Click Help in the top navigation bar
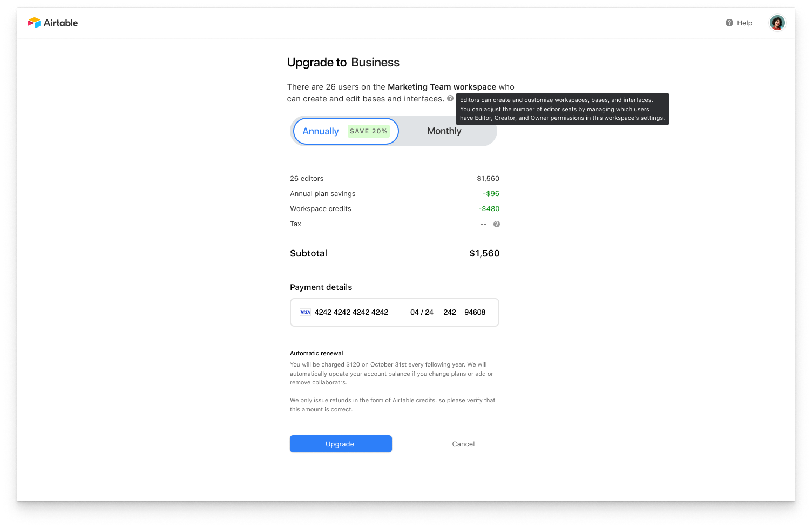The height and width of the screenshot is (528, 812). 744,23
